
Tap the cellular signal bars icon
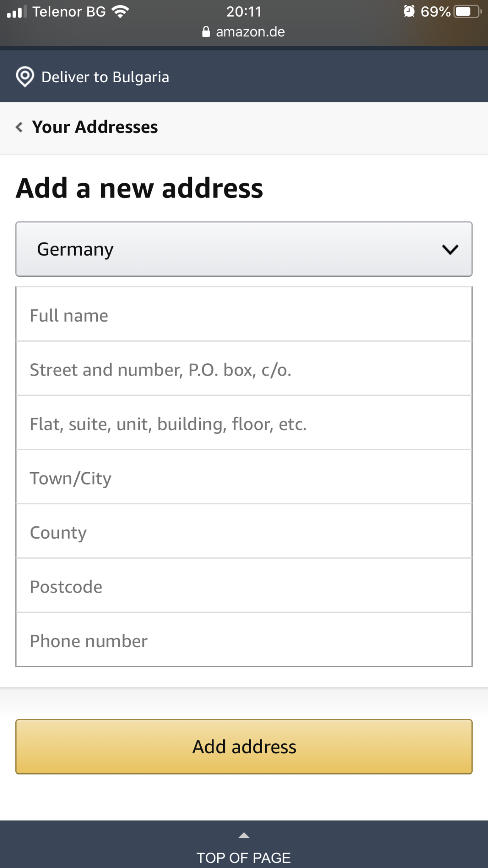[x=17, y=12]
